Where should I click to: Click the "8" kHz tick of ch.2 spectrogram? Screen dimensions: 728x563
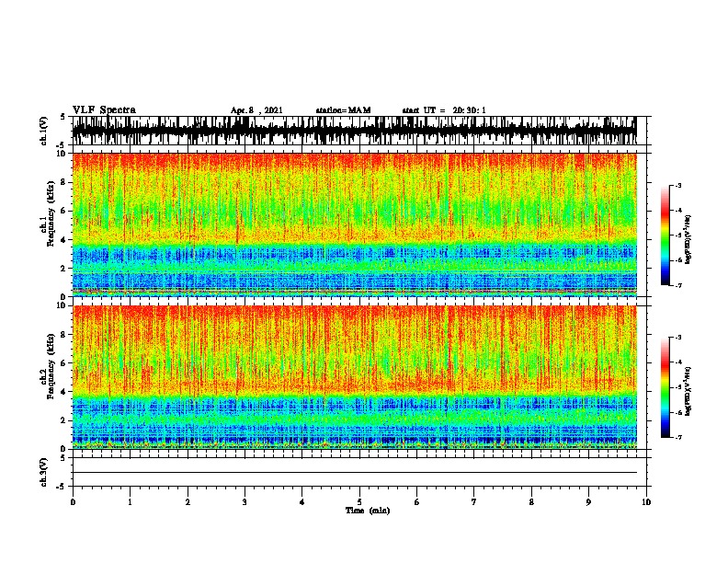[x=64, y=335]
